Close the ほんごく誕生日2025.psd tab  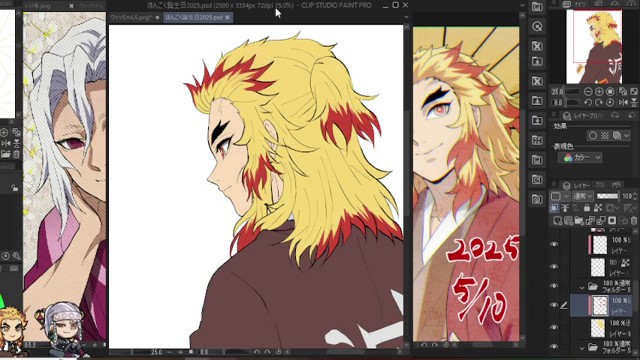pyautogui.click(x=227, y=18)
